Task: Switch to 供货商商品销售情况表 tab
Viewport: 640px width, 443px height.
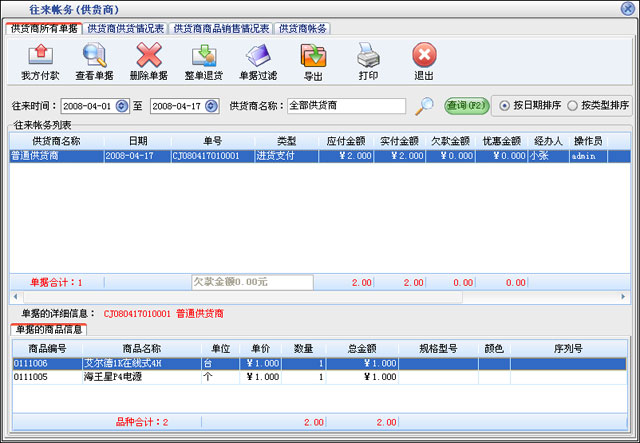Action: 221,28
